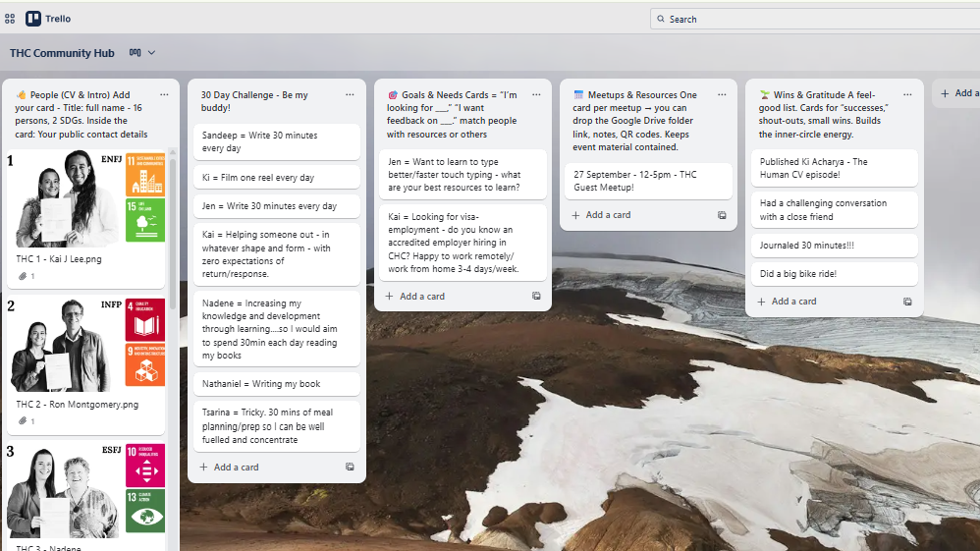Open THC 3 - Nadene card image
The width and height of the screenshot is (980, 551).
86,490
